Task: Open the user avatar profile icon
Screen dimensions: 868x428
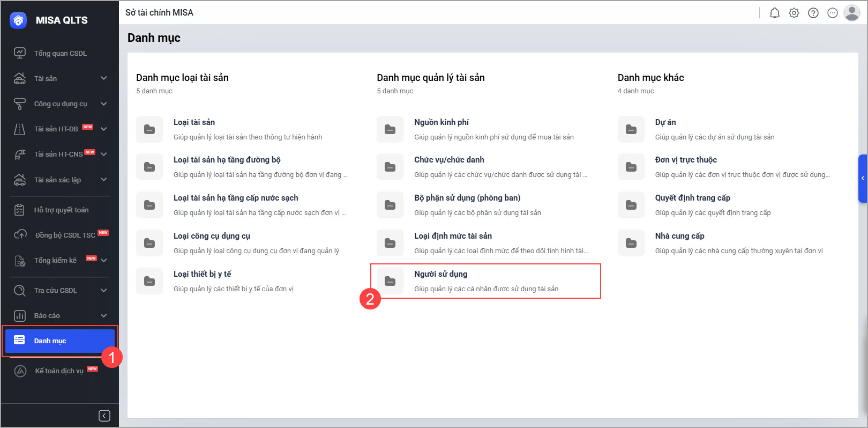Action: click(x=851, y=13)
